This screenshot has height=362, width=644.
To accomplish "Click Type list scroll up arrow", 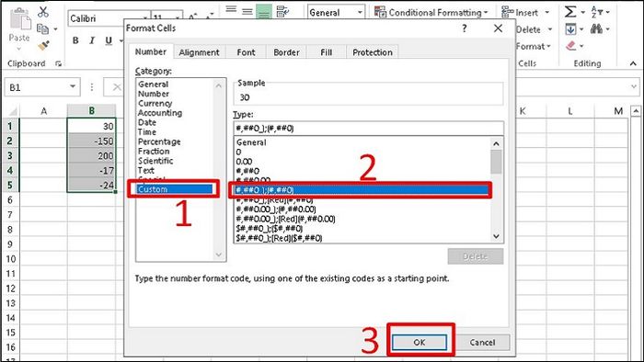I will click(x=496, y=143).
